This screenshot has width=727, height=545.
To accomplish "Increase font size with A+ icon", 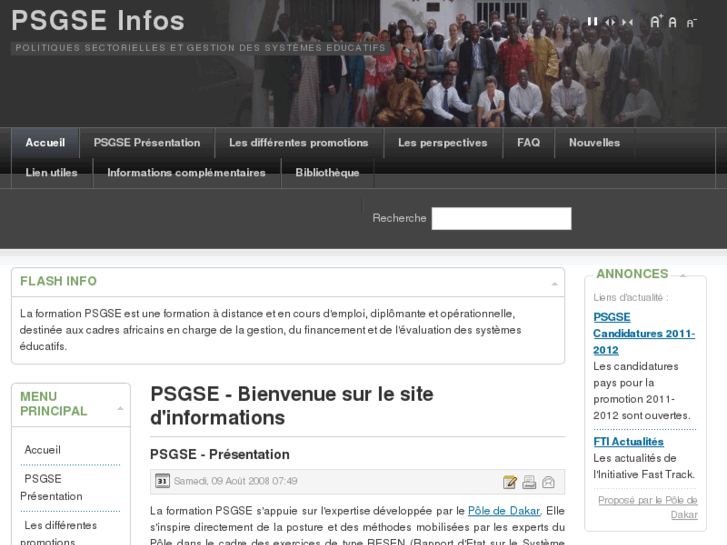I will coord(656,21).
